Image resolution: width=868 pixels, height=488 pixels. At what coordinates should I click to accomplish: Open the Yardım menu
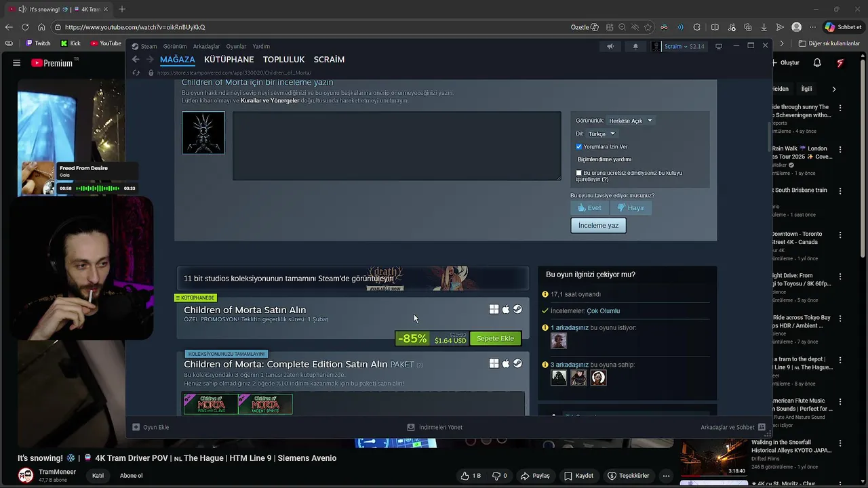[x=261, y=47]
